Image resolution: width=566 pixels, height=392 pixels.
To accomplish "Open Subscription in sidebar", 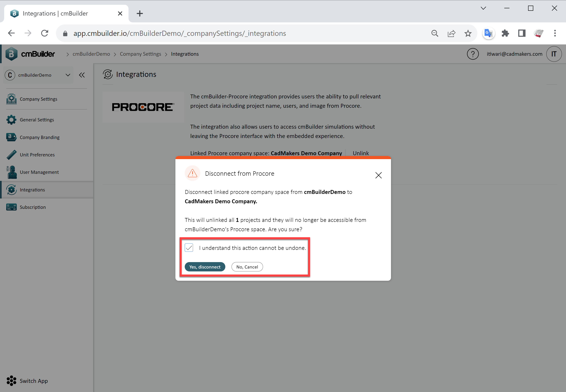I will (47, 207).
